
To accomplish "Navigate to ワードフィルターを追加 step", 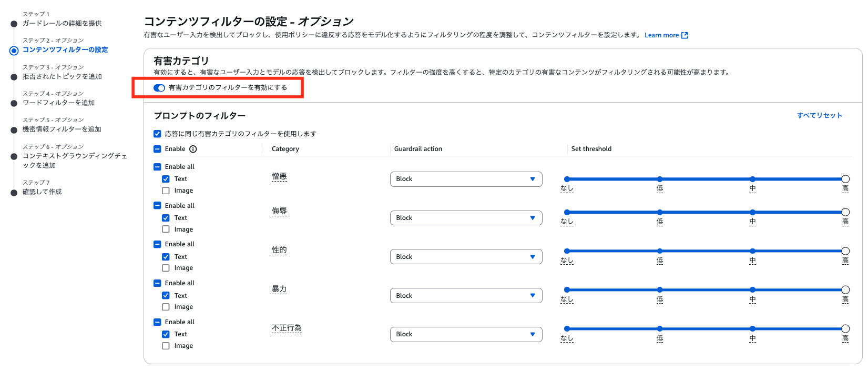I will point(58,103).
